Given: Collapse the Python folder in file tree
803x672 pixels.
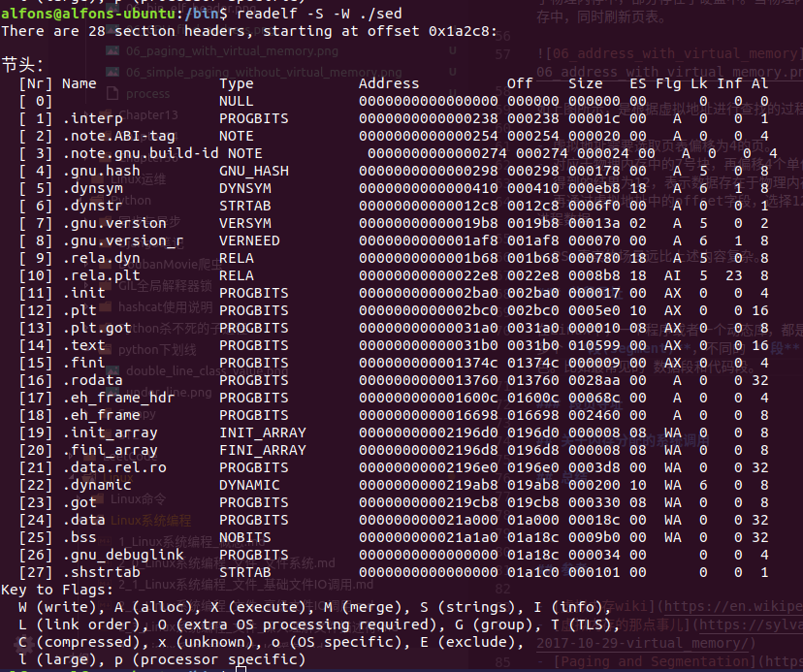Looking at the screenshot, I should coord(130,201).
